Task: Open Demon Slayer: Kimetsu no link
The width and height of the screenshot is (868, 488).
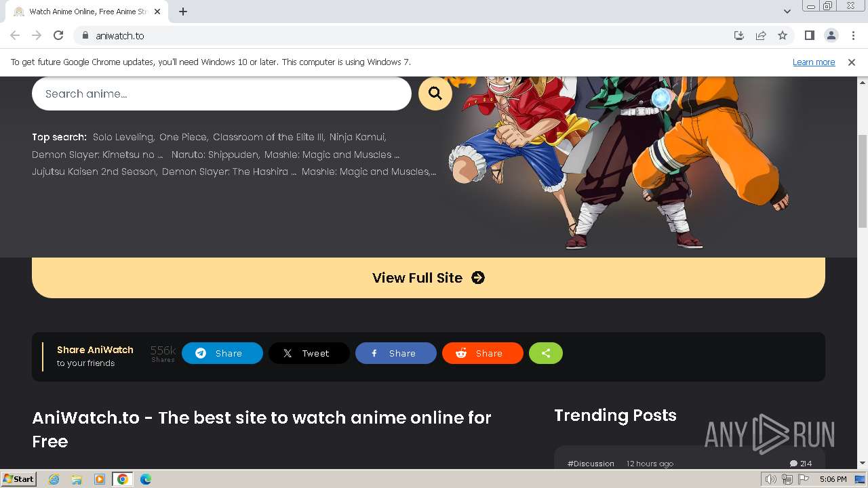Action: click(x=98, y=155)
